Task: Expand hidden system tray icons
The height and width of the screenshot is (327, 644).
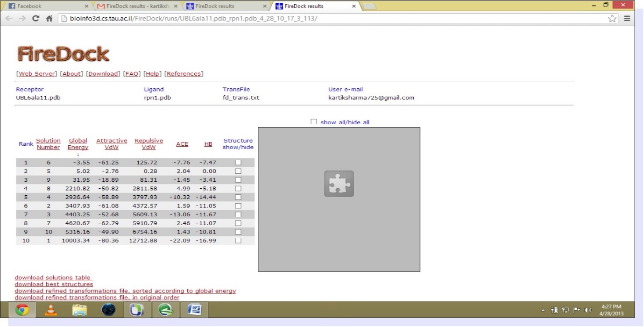Action: pyautogui.click(x=543, y=309)
